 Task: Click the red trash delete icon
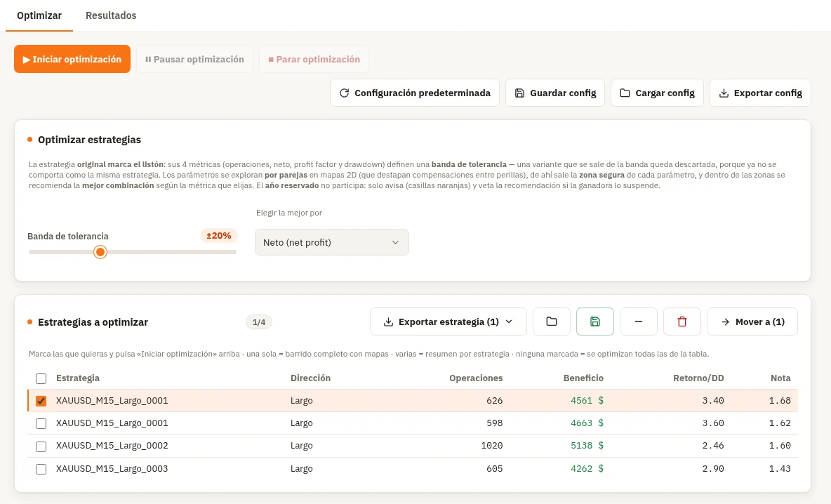coord(682,321)
